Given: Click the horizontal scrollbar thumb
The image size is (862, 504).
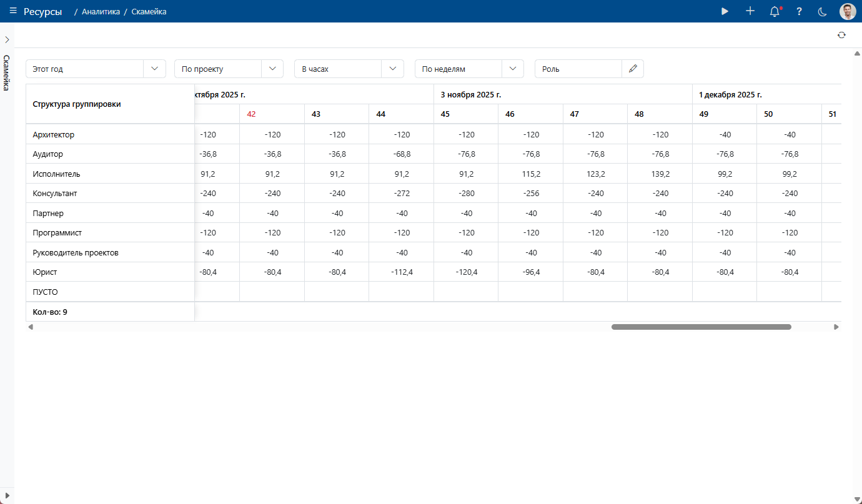Looking at the screenshot, I should click(x=701, y=327).
